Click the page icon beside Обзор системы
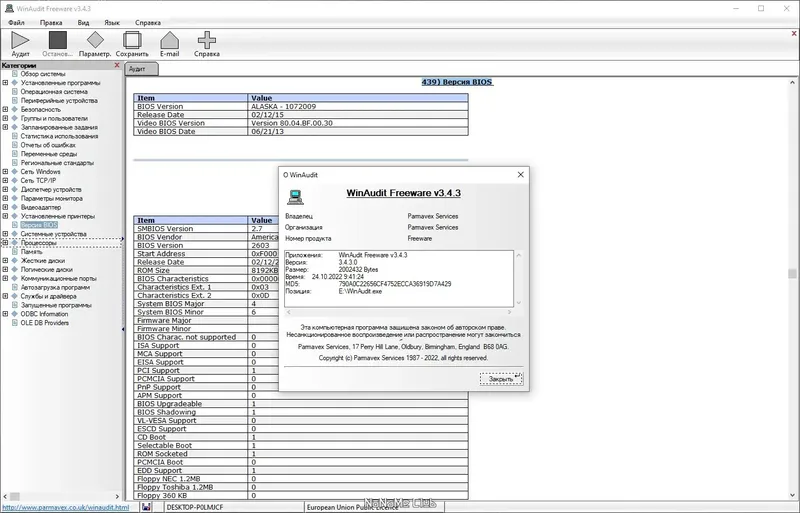Image resolution: width=800 pixels, height=513 pixels. (15, 74)
